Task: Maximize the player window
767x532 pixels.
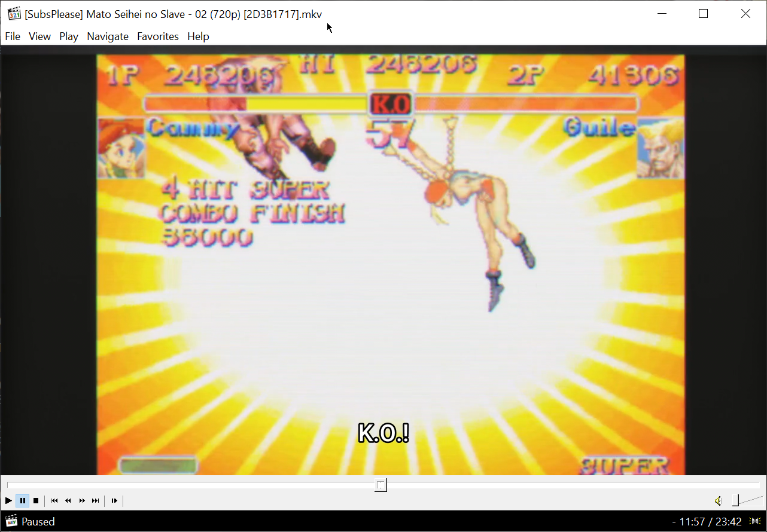Action: click(x=704, y=14)
